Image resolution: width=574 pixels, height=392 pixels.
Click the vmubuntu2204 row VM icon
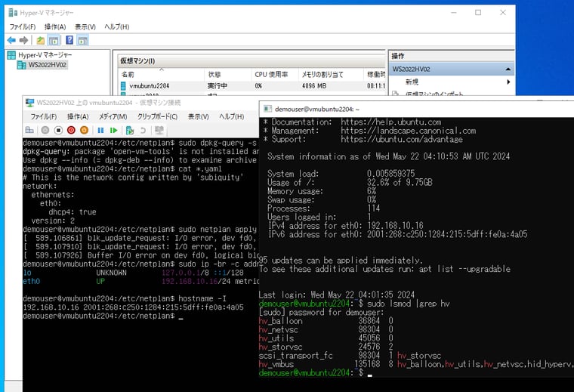point(123,85)
